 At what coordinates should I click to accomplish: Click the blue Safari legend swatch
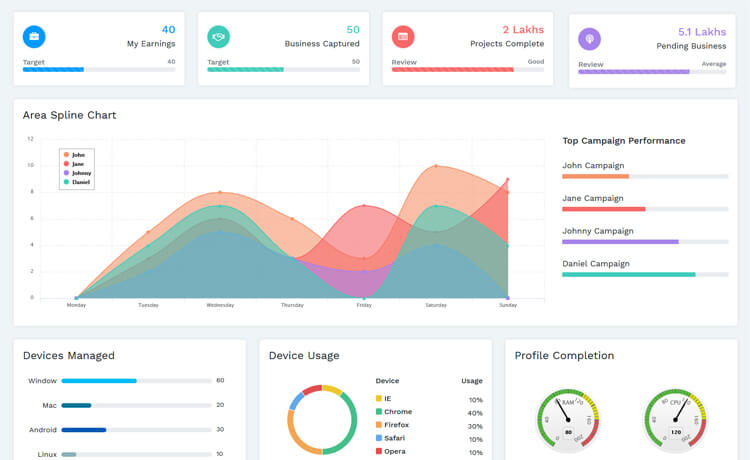pyautogui.click(x=379, y=438)
